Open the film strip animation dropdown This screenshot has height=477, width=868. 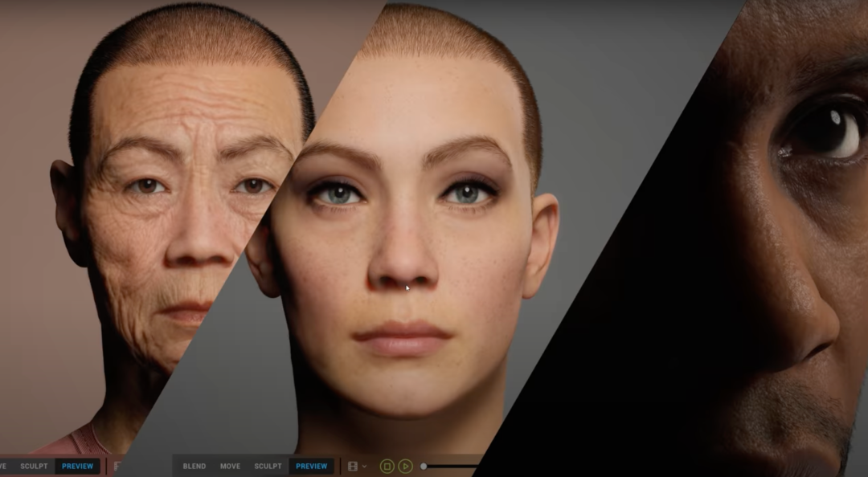[357, 467]
